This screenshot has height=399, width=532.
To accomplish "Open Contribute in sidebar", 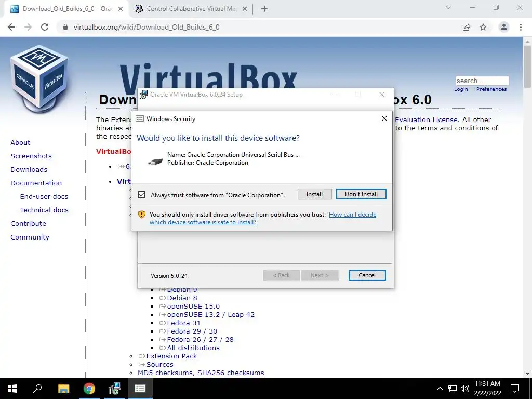I will [x=28, y=224].
